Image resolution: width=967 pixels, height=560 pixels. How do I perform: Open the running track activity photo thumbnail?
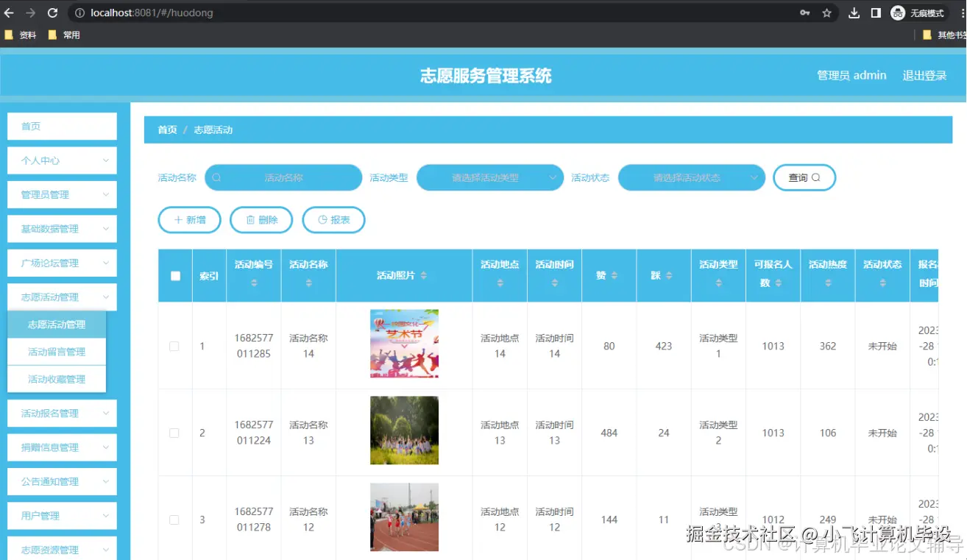[x=404, y=517]
